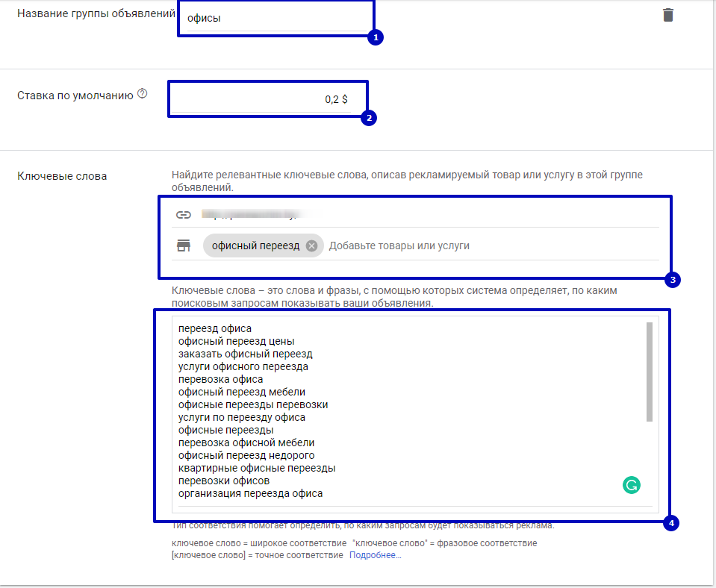Place cursor on keyword line переезд офиса
The image size is (716, 588).
(x=215, y=328)
